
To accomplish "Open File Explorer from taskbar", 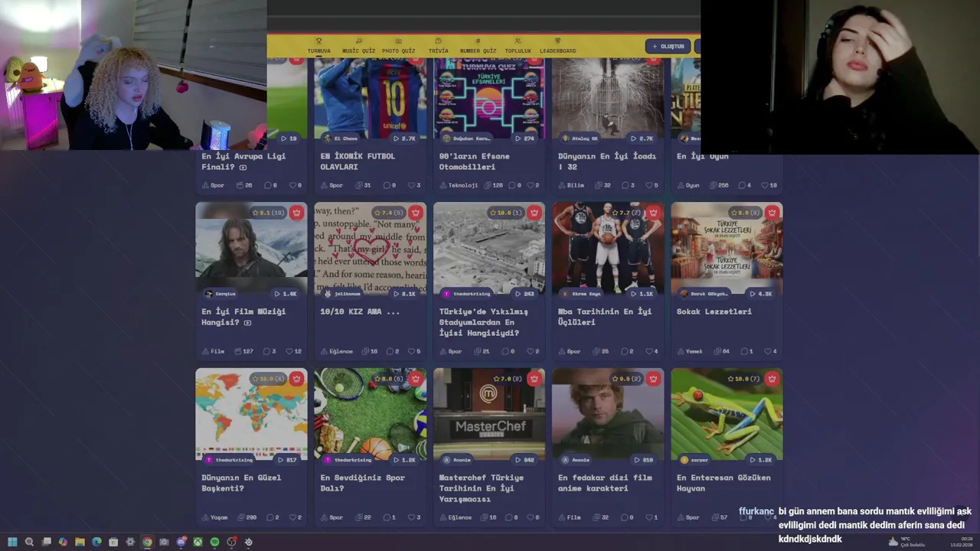I will pos(80,542).
